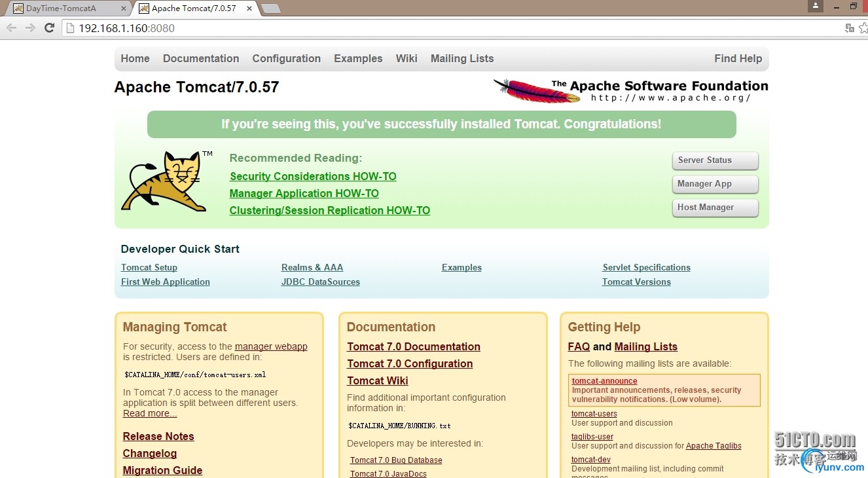Image resolution: width=868 pixels, height=478 pixels.
Task: Close the Apache Tomcat/7.0.57 tab
Action: [250, 9]
